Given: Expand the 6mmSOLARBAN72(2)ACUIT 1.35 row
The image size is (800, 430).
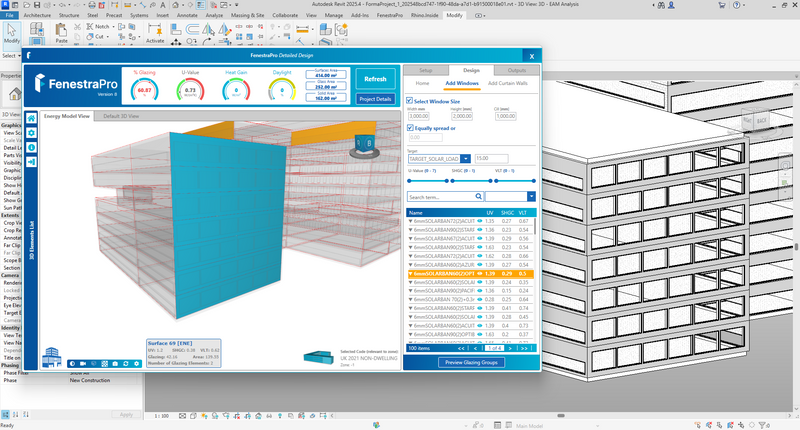Looking at the screenshot, I should click(x=410, y=221).
